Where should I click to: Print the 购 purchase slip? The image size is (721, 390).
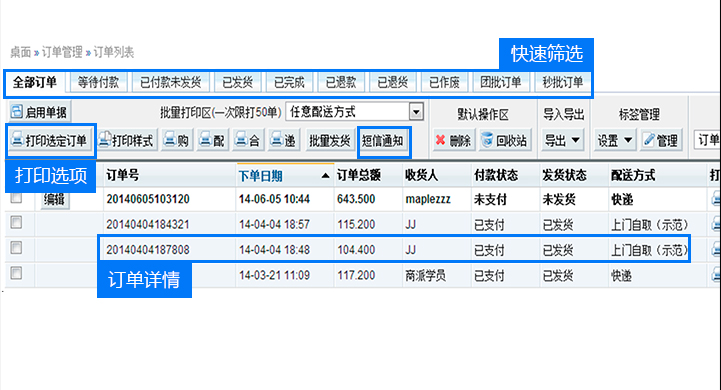pos(177,140)
